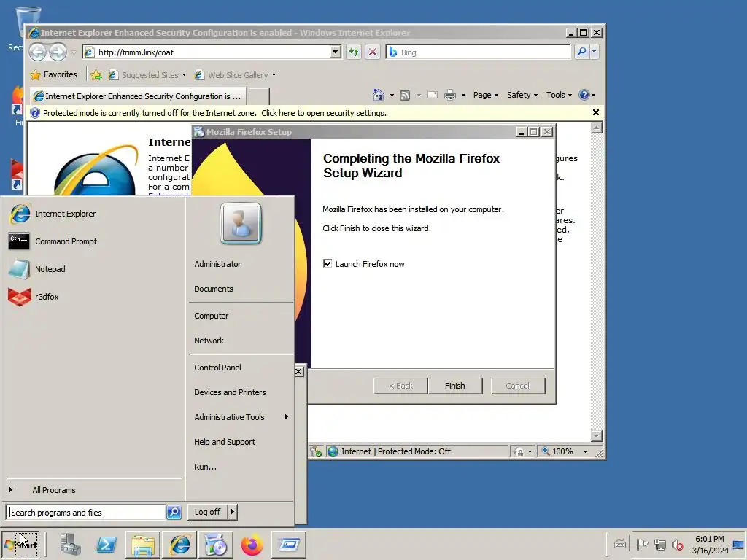Image resolution: width=747 pixels, height=560 pixels.
Task: Open the Safety menu
Action: (522, 96)
